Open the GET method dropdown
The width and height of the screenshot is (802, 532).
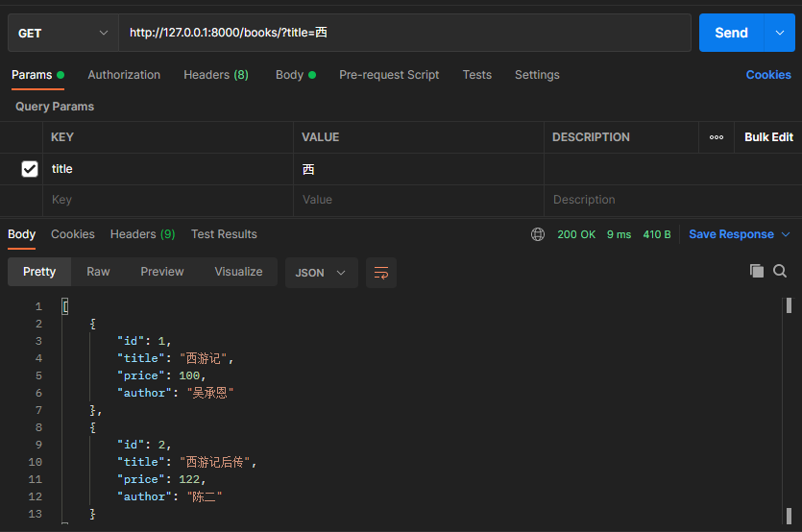click(x=62, y=33)
